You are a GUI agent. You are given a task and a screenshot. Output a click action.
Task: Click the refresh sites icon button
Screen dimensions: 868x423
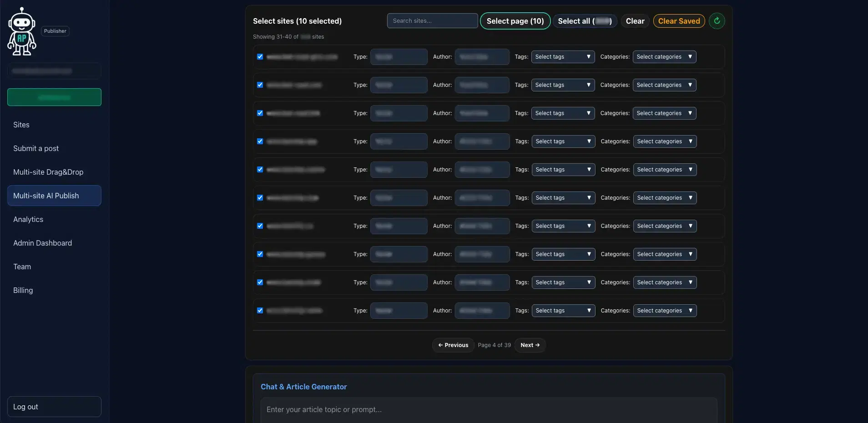(717, 21)
